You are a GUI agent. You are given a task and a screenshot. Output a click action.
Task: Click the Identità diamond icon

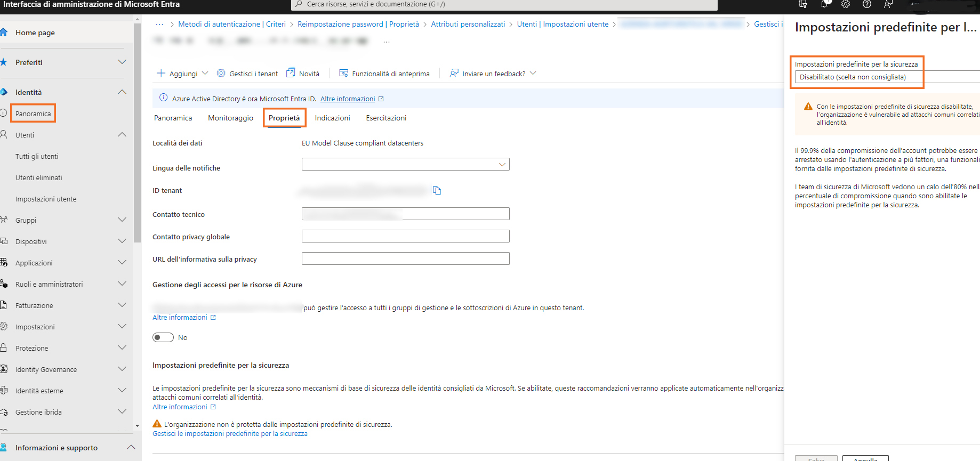[x=4, y=92]
